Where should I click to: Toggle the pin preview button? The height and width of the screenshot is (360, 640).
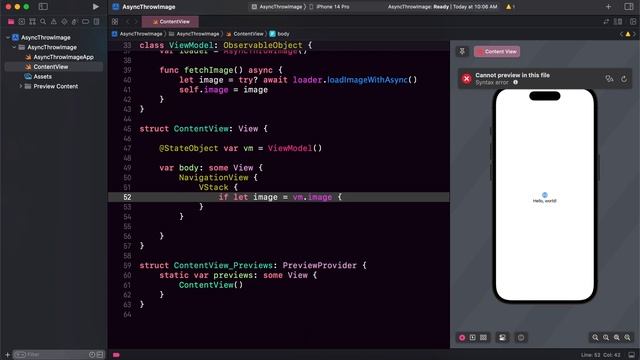462,51
